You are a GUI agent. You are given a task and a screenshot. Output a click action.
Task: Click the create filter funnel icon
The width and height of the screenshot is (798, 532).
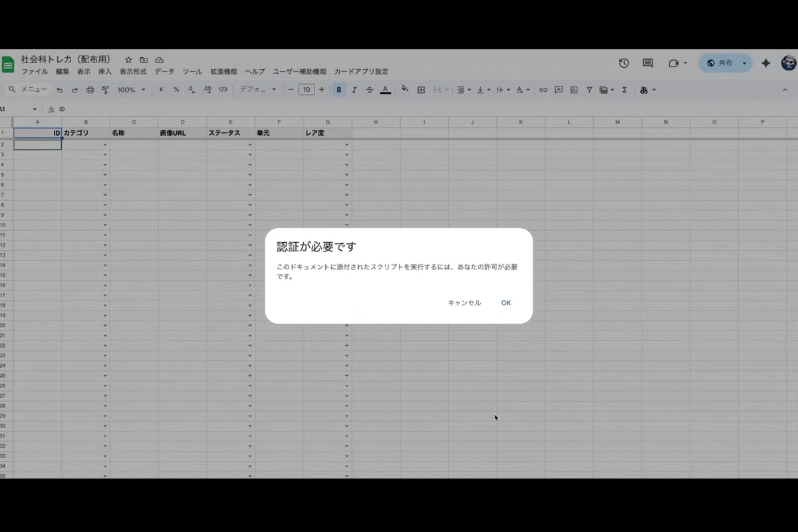point(589,90)
